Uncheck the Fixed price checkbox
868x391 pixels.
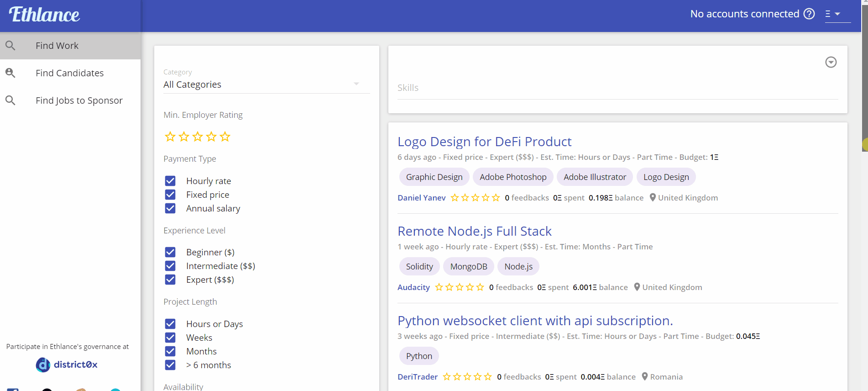click(170, 195)
